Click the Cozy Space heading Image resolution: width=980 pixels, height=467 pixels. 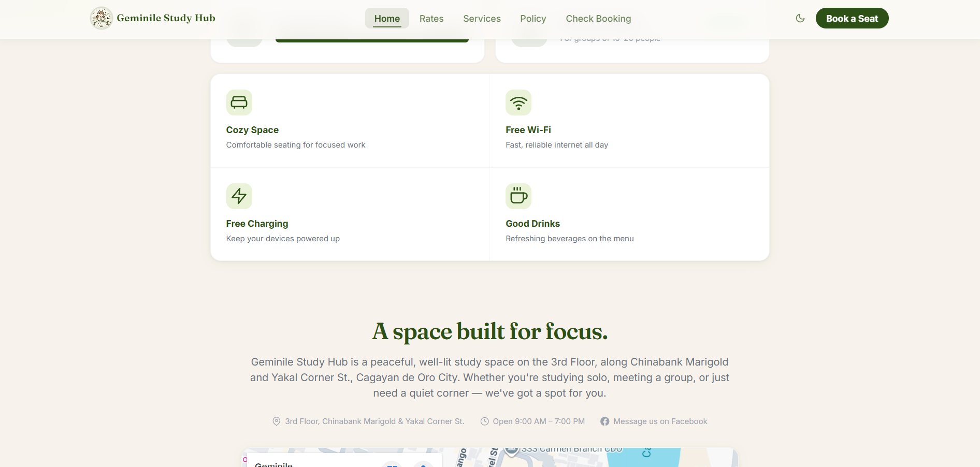click(252, 130)
